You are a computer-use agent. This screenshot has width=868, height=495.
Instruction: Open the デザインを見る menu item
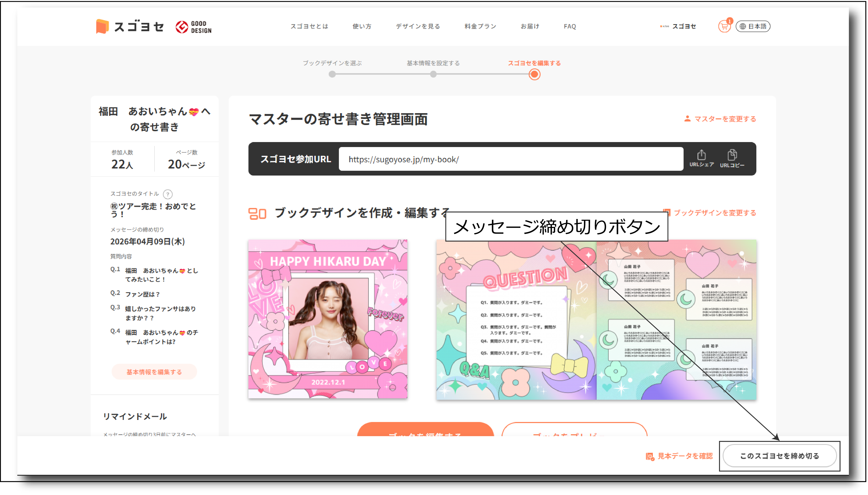point(418,26)
